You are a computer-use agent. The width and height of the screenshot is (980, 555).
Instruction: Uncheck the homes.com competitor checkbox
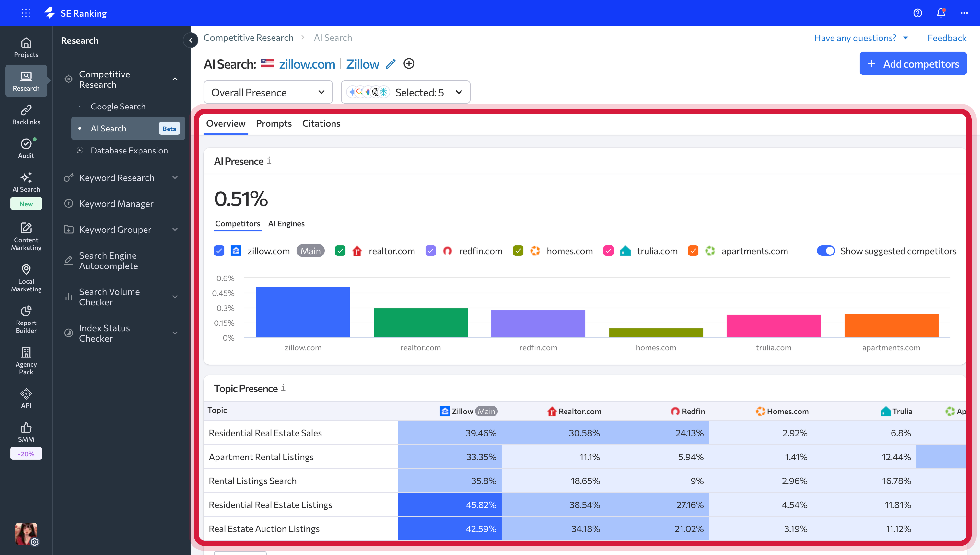[518, 251]
